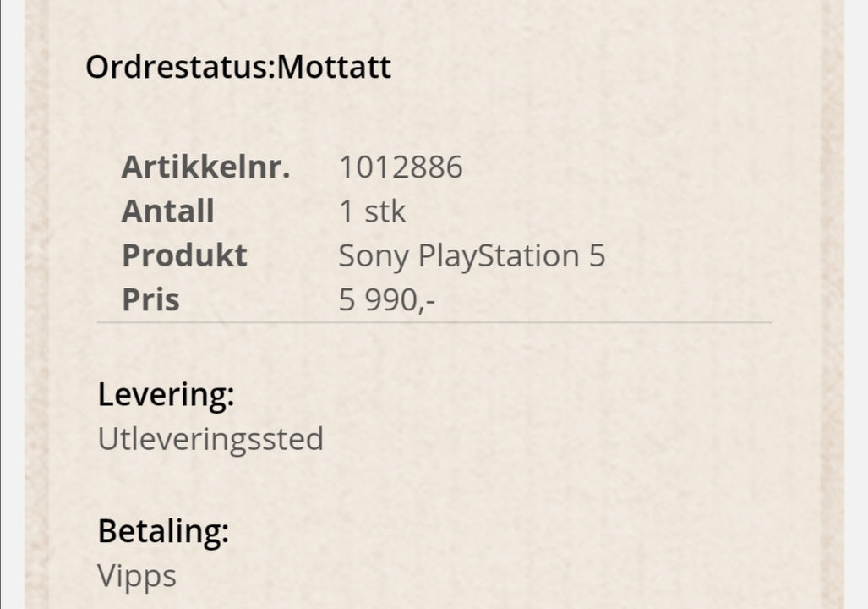Select the Produkt label
The width and height of the screenshot is (868, 609).
(x=184, y=256)
